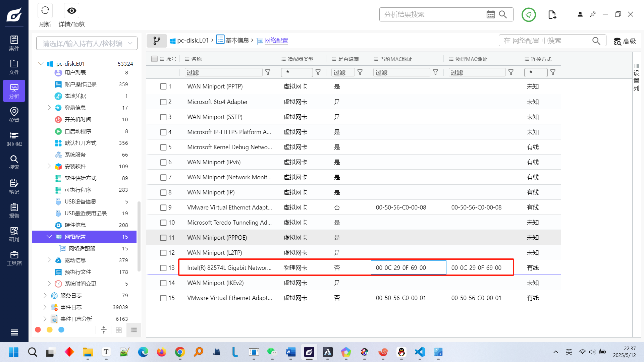Tick the select-all header checkbox
The height and width of the screenshot is (362, 644).
coord(154,59)
